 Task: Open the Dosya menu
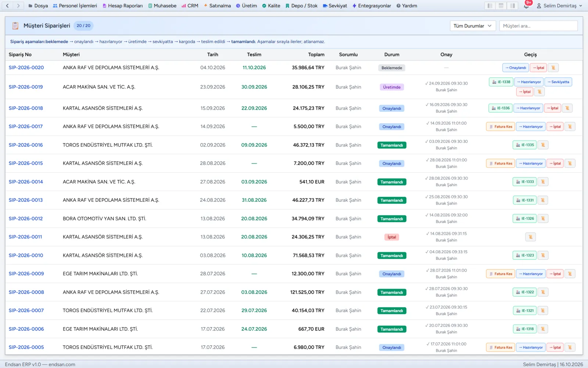click(38, 6)
